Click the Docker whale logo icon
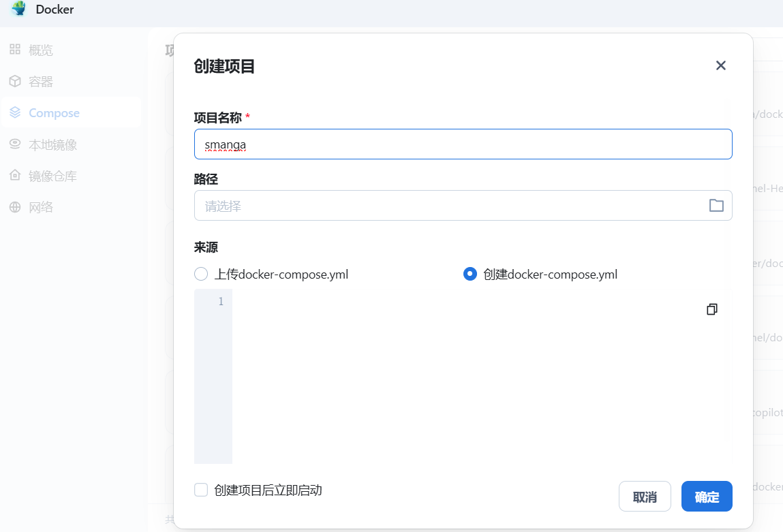The height and width of the screenshot is (532, 783). 18,10
